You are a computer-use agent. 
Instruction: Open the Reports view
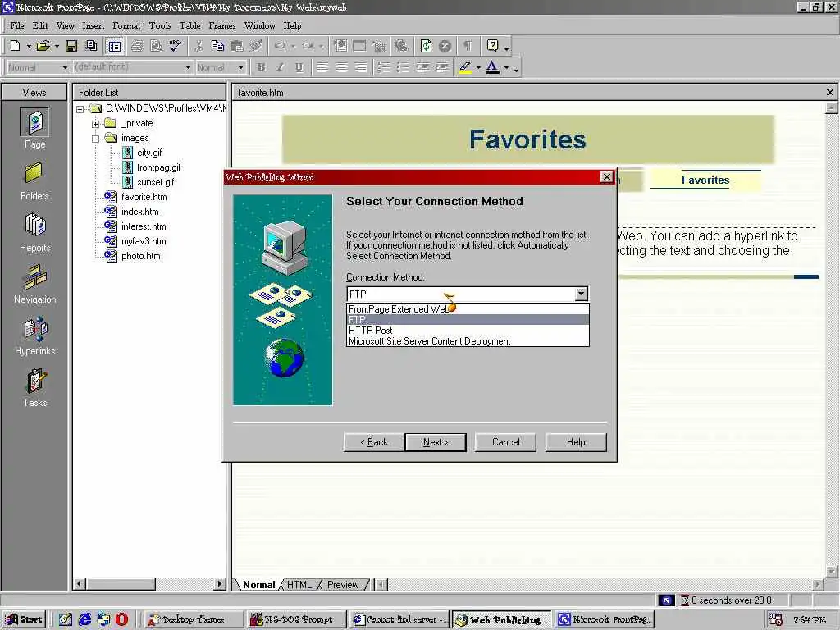(x=34, y=233)
